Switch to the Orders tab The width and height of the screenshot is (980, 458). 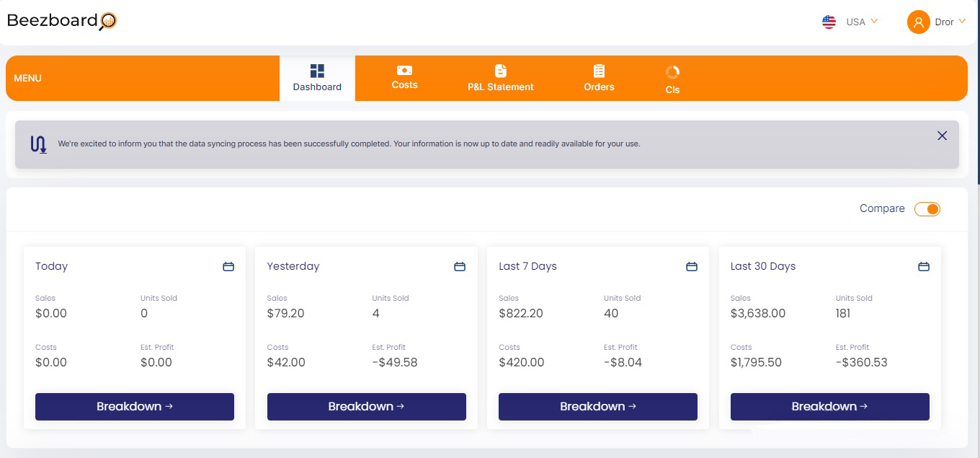[599, 78]
